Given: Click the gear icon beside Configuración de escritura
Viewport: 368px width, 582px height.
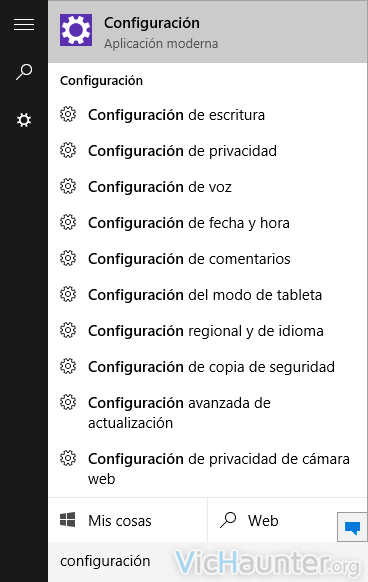Looking at the screenshot, I should (x=68, y=114).
